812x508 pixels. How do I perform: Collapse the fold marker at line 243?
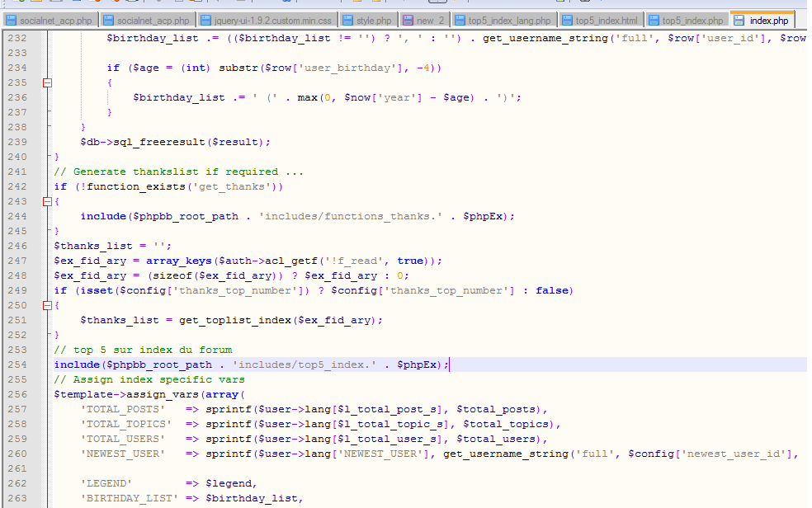tap(47, 201)
